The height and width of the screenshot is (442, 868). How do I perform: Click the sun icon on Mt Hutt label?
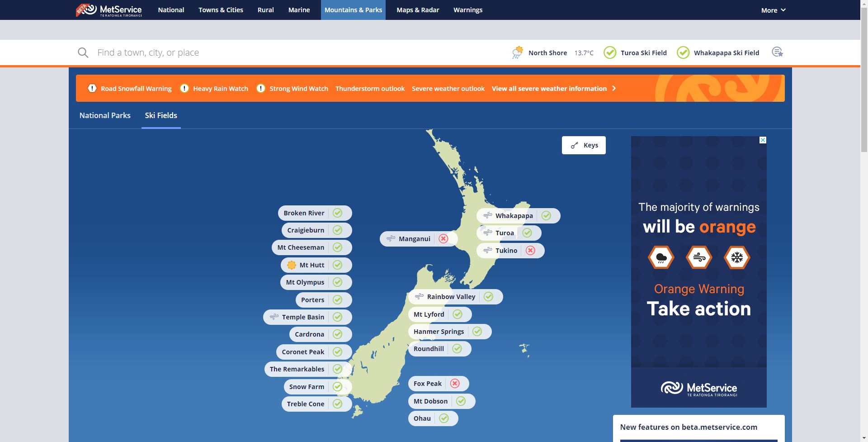pyautogui.click(x=292, y=265)
